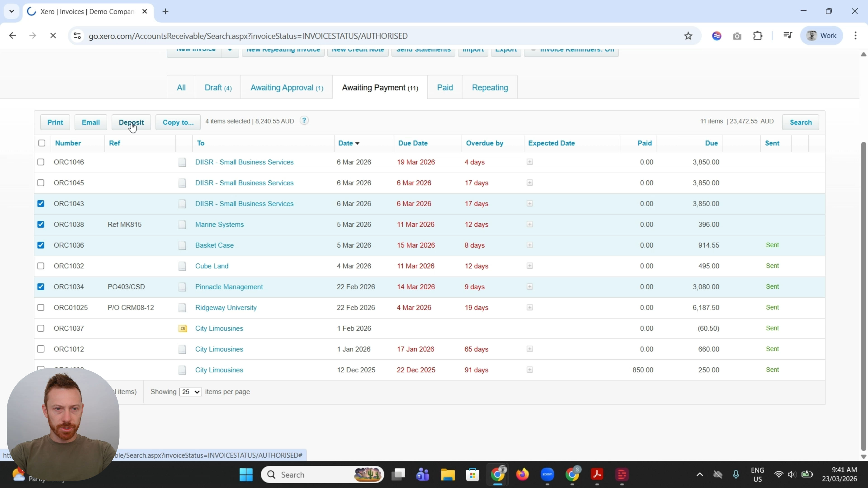Image resolution: width=868 pixels, height=488 pixels.
Task: Click the Print button
Action: [55, 122]
